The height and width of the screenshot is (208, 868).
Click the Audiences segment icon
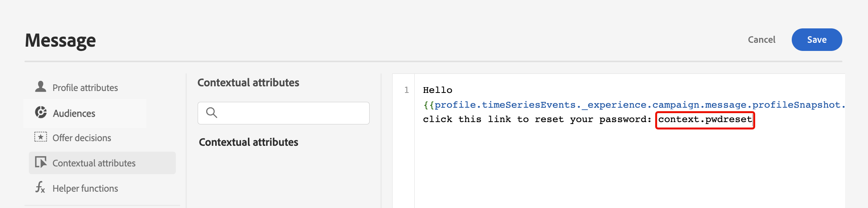[41, 112]
